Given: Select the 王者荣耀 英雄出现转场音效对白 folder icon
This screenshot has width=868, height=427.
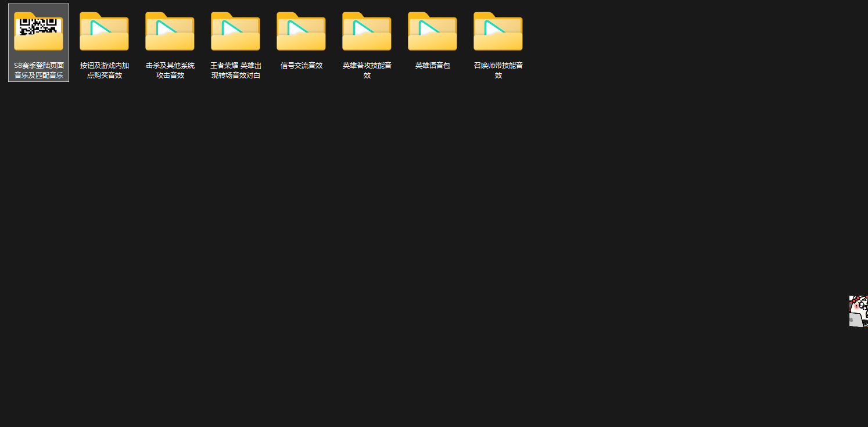Looking at the screenshot, I should [x=235, y=32].
